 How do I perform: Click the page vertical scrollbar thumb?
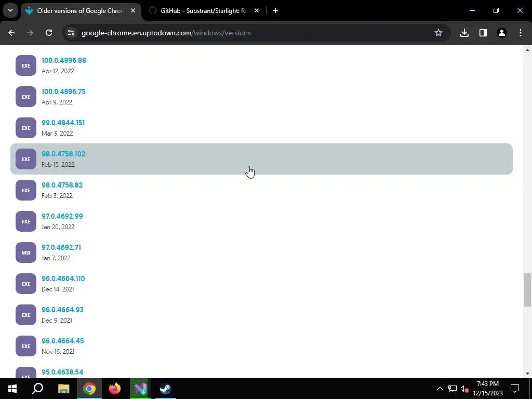point(527,290)
